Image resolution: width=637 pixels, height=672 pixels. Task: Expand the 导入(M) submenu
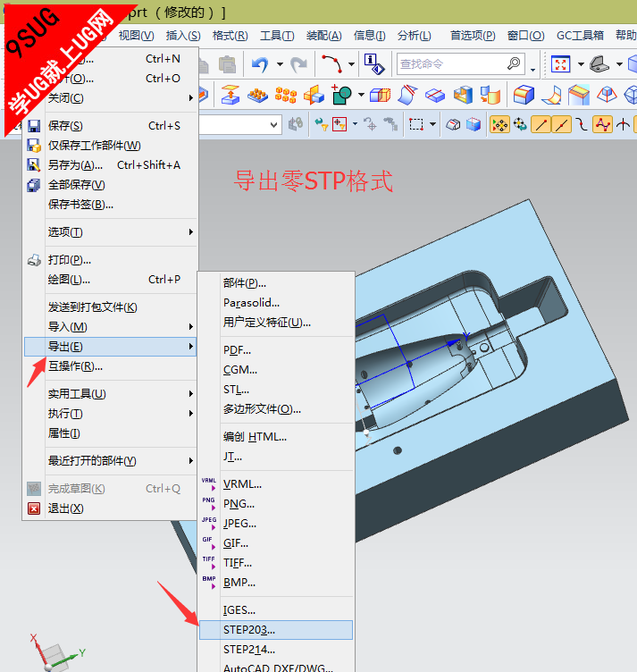click(111, 327)
